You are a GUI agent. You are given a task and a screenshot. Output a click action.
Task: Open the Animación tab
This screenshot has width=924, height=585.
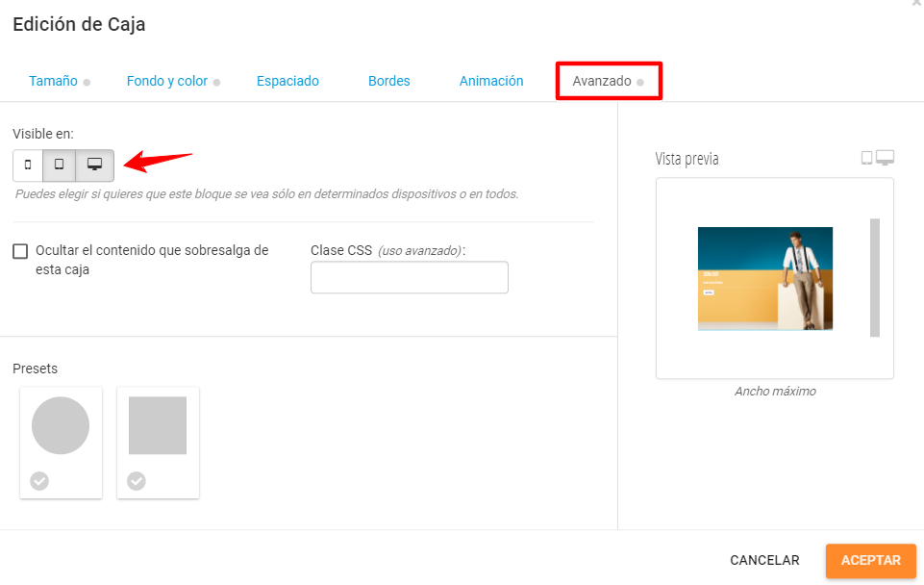[491, 81]
